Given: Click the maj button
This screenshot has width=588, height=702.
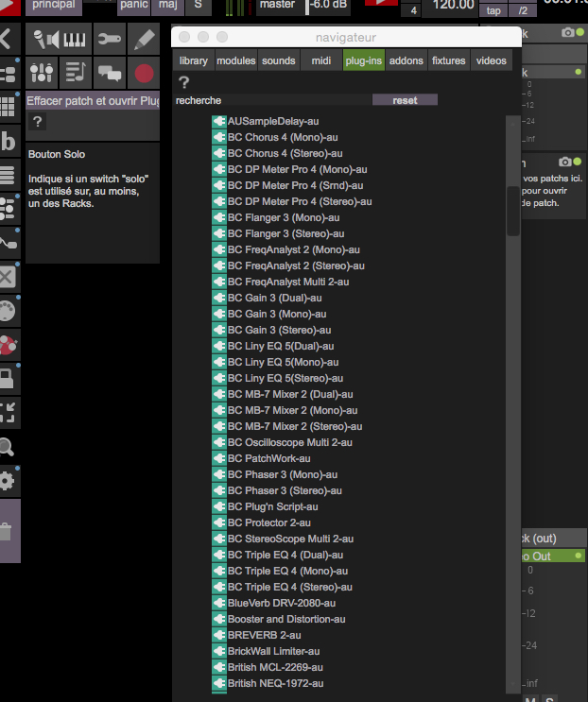Looking at the screenshot, I should coord(168,6).
